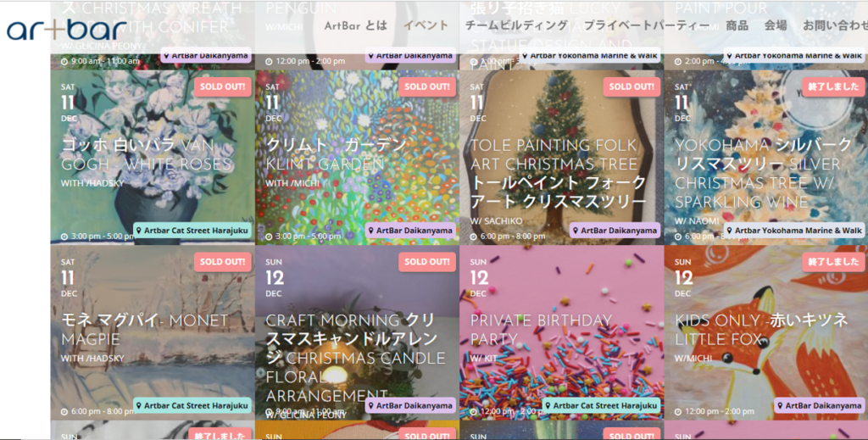Open the Klimt Garden event title
The width and height of the screenshot is (868, 440).
pos(337,154)
